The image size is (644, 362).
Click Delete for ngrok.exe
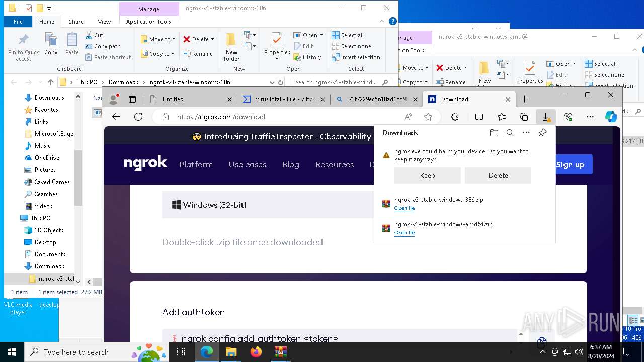[498, 175]
